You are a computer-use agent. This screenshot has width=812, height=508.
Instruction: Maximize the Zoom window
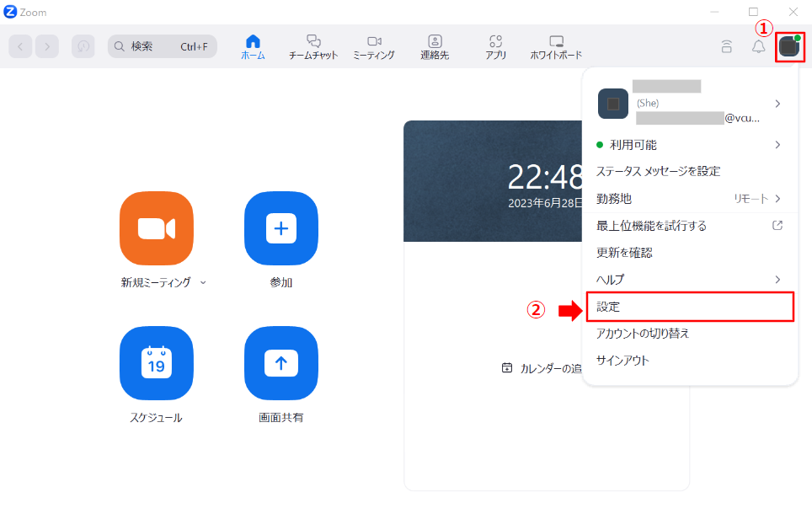tap(754, 12)
